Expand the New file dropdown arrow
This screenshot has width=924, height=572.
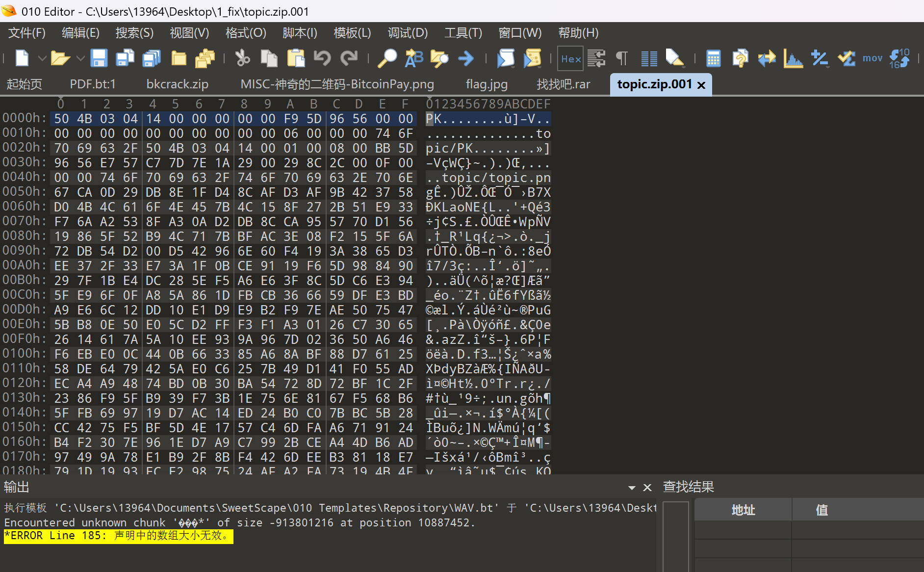tap(42, 58)
